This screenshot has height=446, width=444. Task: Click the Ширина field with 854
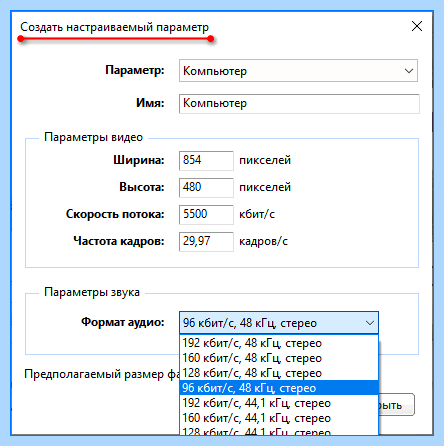point(206,161)
